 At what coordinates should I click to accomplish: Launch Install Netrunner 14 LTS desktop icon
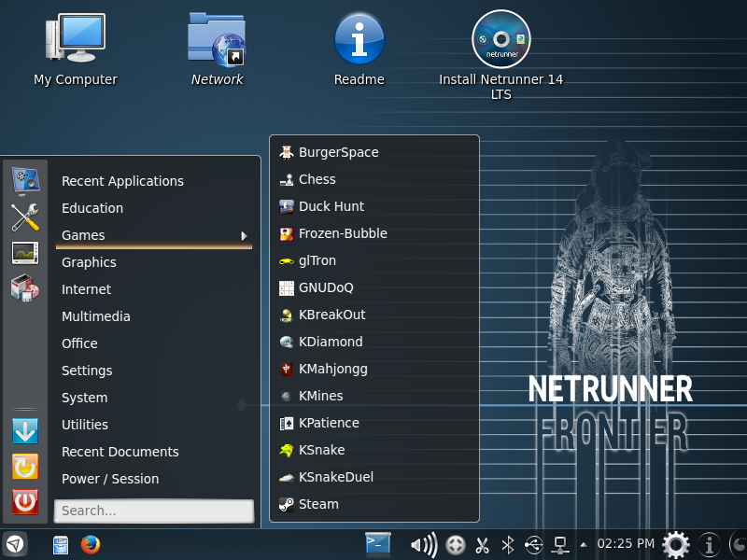[500, 56]
